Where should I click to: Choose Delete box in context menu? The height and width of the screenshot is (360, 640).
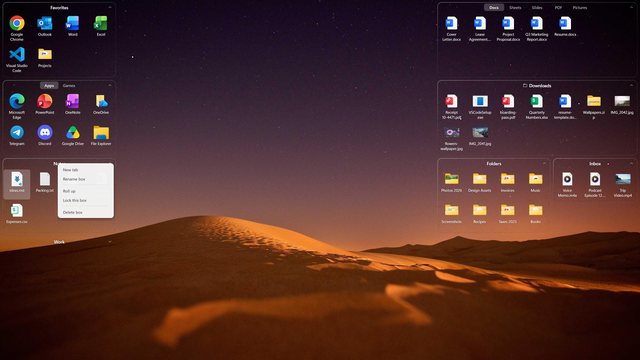[86, 212]
